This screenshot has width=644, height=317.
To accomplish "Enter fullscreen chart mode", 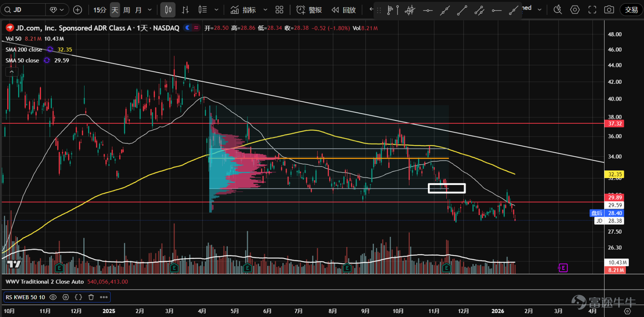I will pos(592,10).
